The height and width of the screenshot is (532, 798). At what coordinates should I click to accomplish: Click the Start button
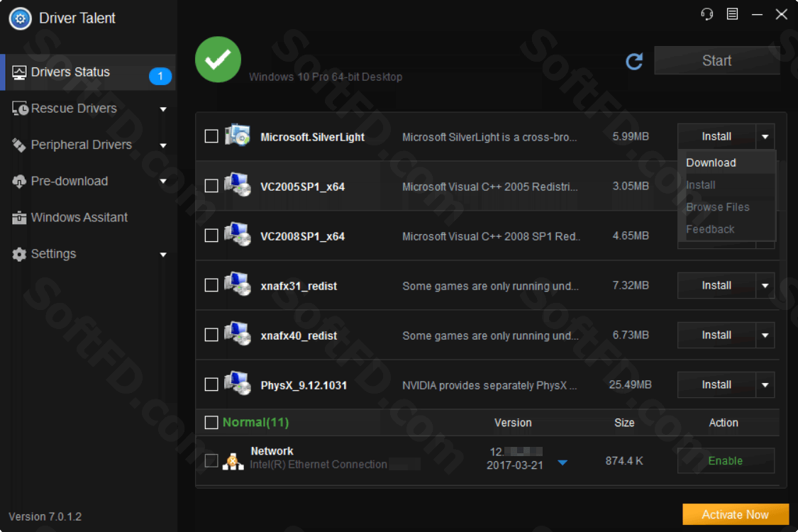716,60
